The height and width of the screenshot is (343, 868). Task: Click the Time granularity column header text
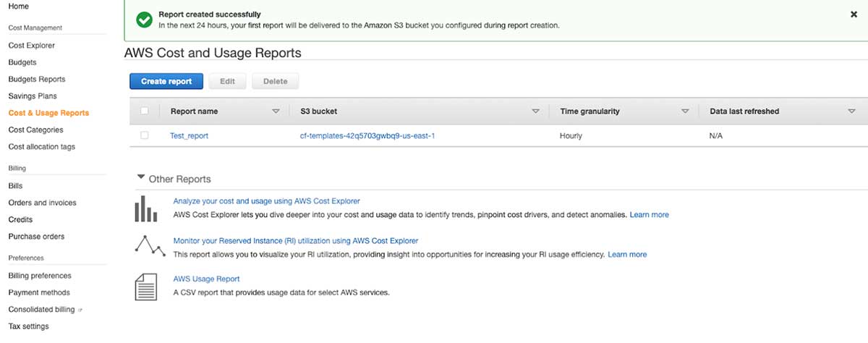point(590,111)
